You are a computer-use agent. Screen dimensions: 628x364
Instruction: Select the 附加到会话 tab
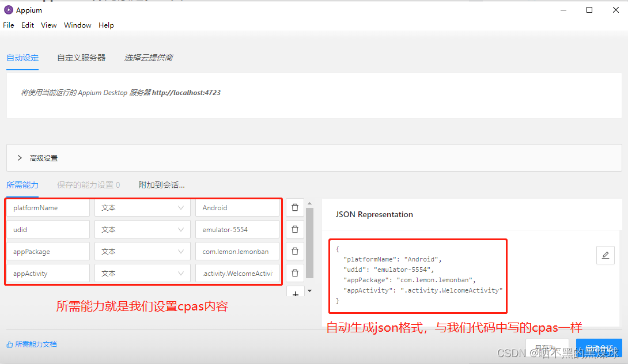point(161,185)
